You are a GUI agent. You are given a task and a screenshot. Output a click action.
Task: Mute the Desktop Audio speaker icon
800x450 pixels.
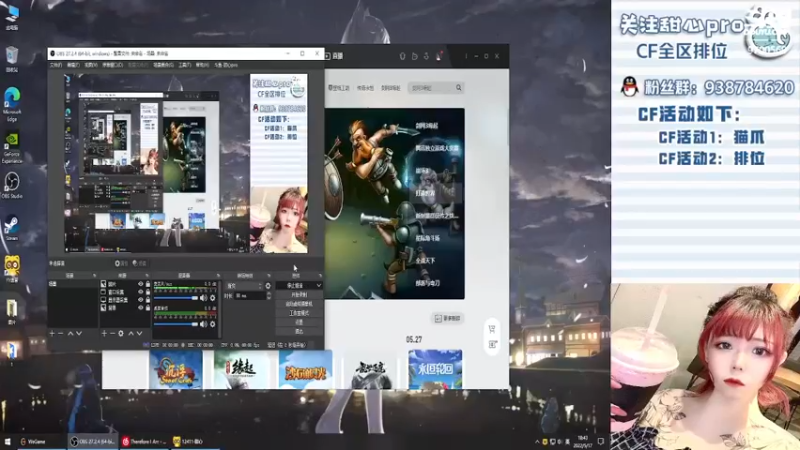[x=204, y=324]
